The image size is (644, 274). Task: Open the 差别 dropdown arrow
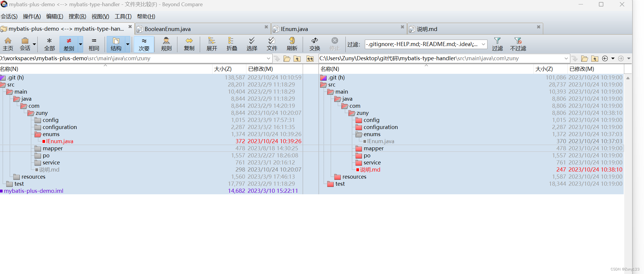click(x=80, y=44)
